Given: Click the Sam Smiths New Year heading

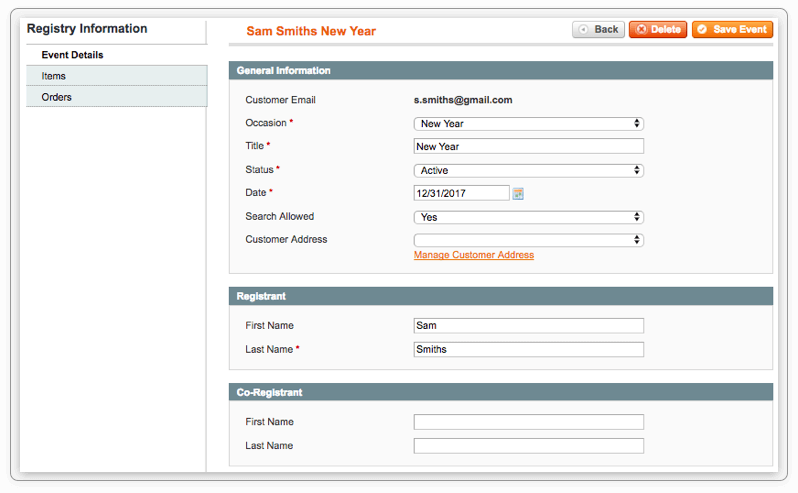Looking at the screenshot, I should coord(311,31).
